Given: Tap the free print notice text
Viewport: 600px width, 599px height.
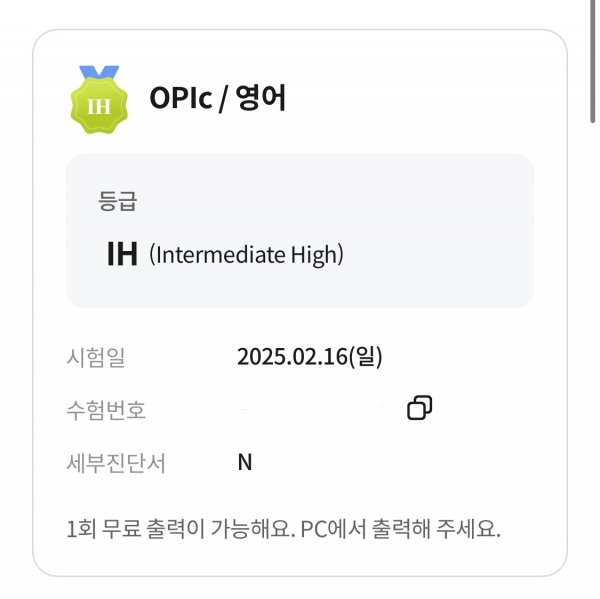Looking at the screenshot, I should pos(284,529).
